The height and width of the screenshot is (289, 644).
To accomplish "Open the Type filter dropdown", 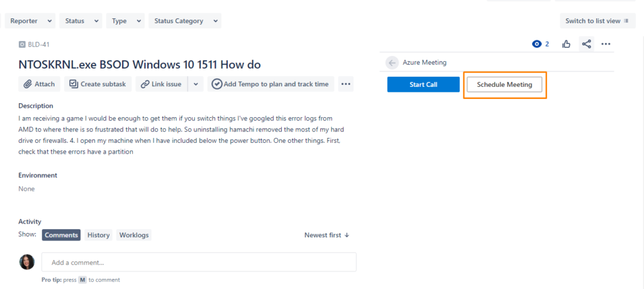I will (125, 21).
